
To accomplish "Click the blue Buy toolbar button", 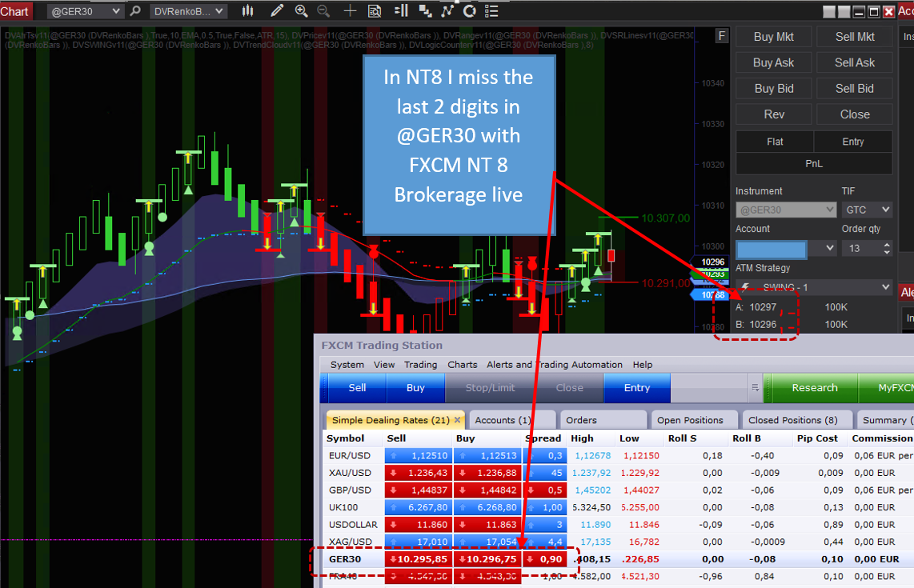I will click(415, 387).
